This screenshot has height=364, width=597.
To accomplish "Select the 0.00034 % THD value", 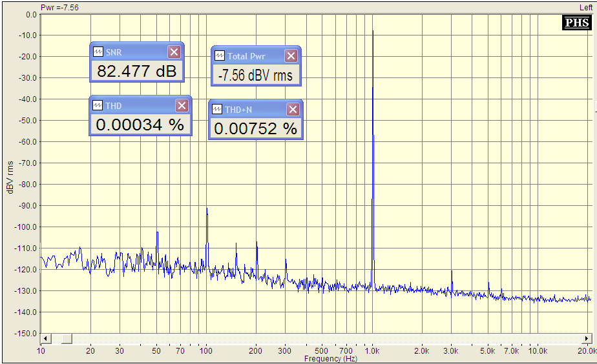I will [140, 125].
